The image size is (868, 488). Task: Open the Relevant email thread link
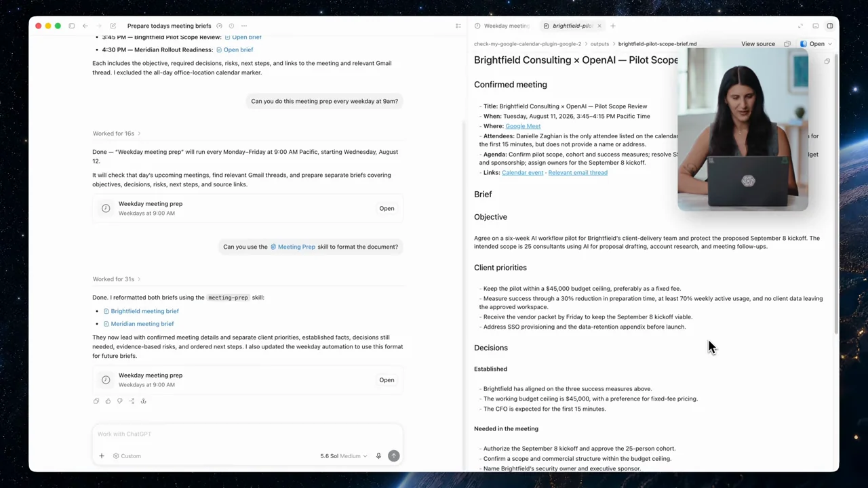click(578, 173)
